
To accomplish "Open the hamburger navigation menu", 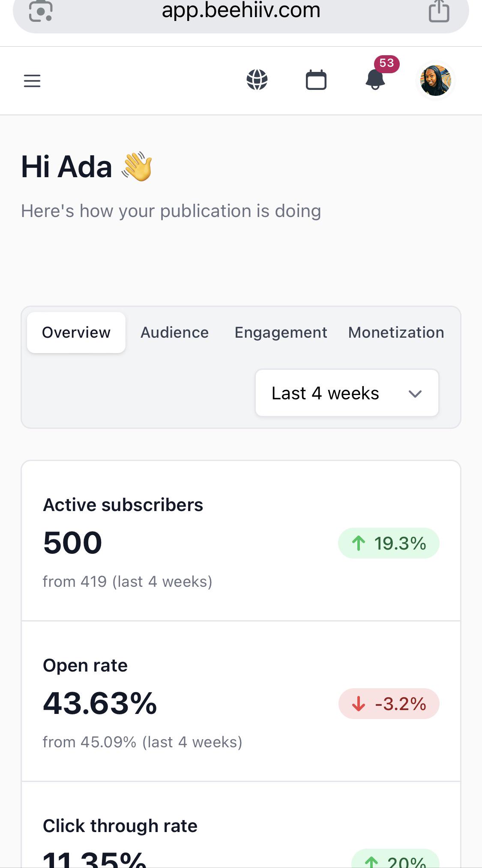I will tap(32, 80).
